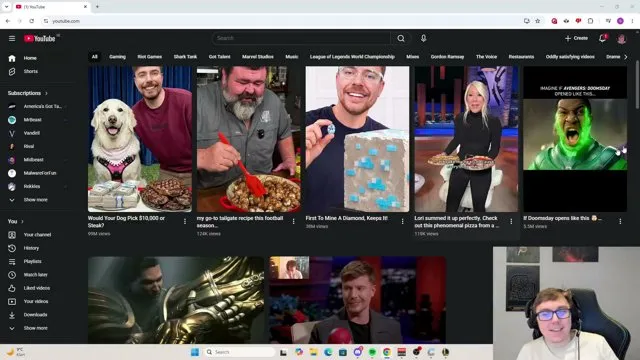Click the Create button
640x360 pixels.
coord(576,38)
